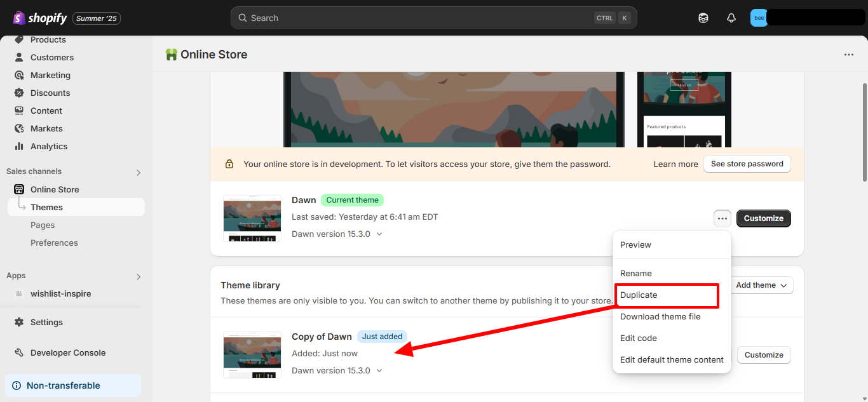Open the Learn more link
The height and width of the screenshot is (402, 868).
click(675, 164)
